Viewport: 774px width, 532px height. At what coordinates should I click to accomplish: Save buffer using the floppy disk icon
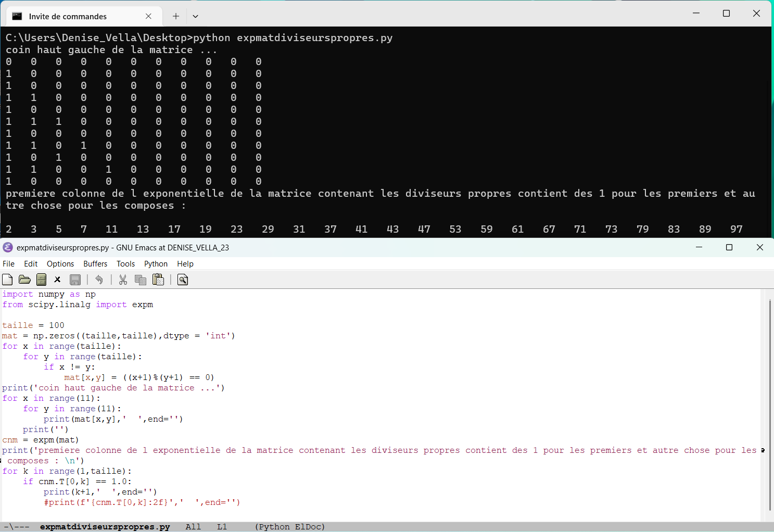click(x=75, y=280)
